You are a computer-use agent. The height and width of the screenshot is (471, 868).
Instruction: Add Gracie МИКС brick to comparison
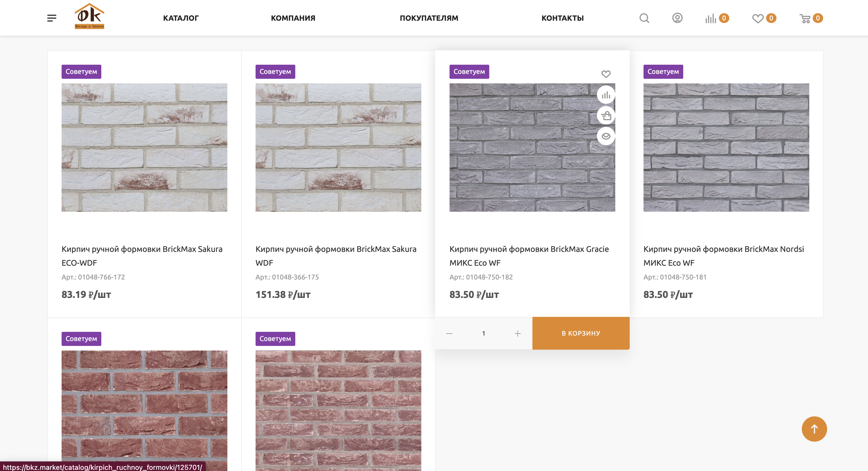[x=606, y=95]
